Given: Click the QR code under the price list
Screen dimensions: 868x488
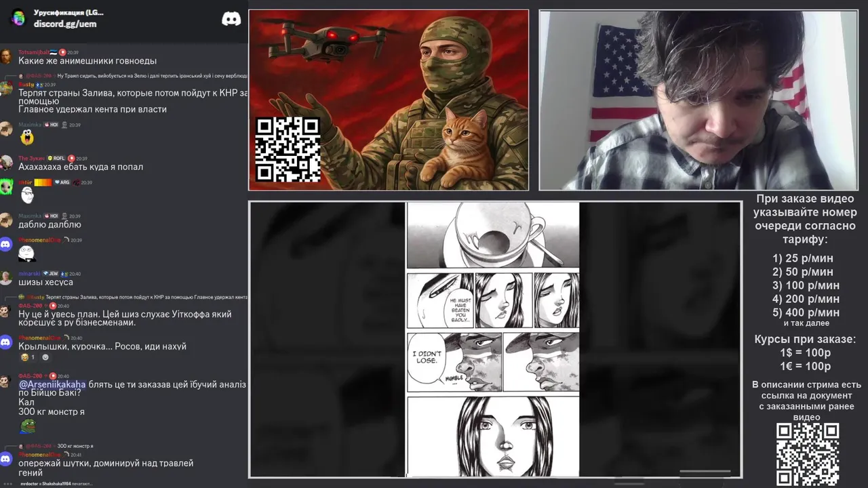Looking at the screenshot, I should click(808, 454).
